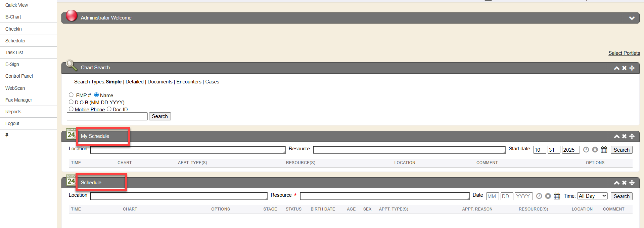Viewport: 644px width, 228px height.
Task: Select the Doc ID radio button
Action: click(109, 109)
